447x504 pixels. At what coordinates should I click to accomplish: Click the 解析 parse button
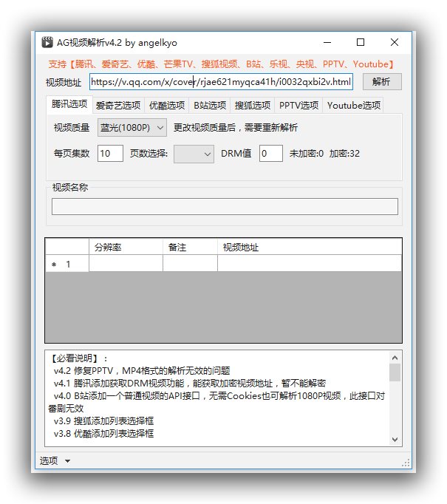click(381, 81)
